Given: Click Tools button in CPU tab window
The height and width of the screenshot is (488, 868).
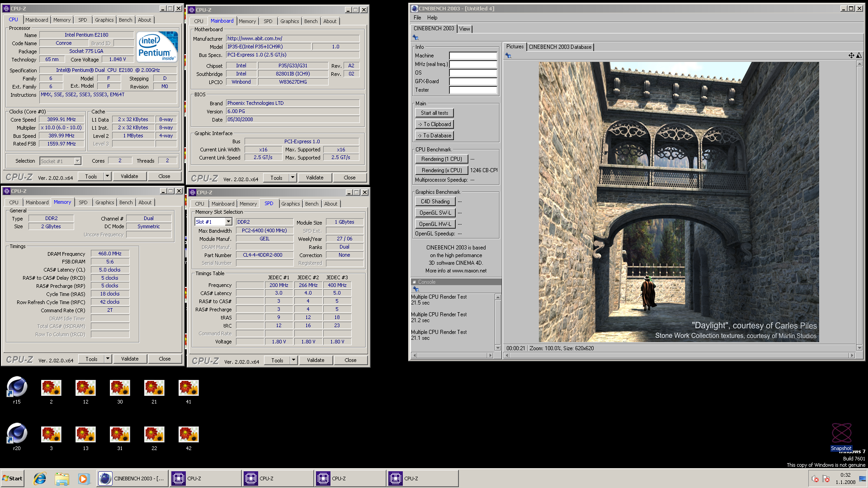Looking at the screenshot, I should click(91, 176).
